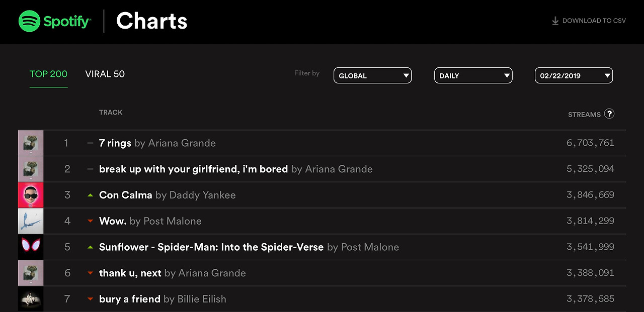This screenshot has height=312, width=644.
Task: Click the download arrow icon
Action: tap(555, 21)
